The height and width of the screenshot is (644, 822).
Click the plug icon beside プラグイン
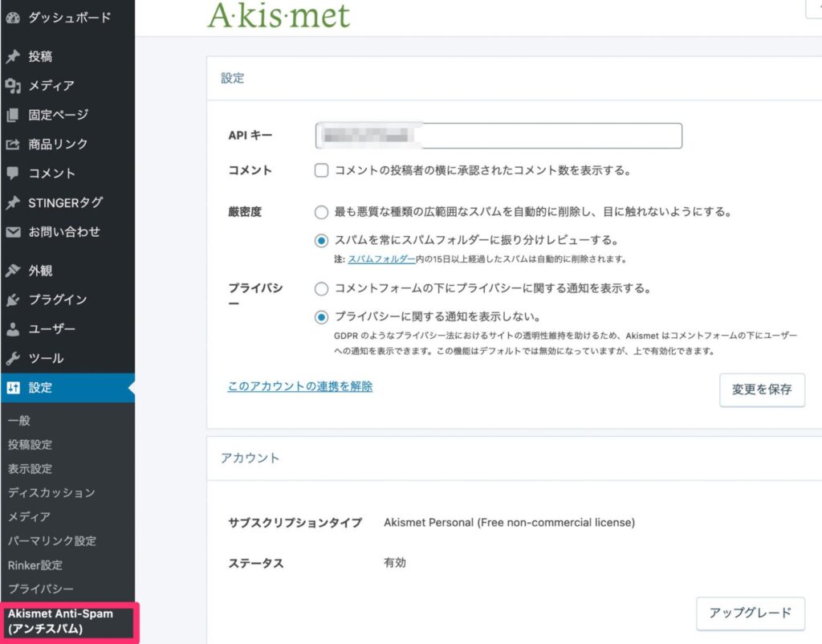(x=13, y=300)
